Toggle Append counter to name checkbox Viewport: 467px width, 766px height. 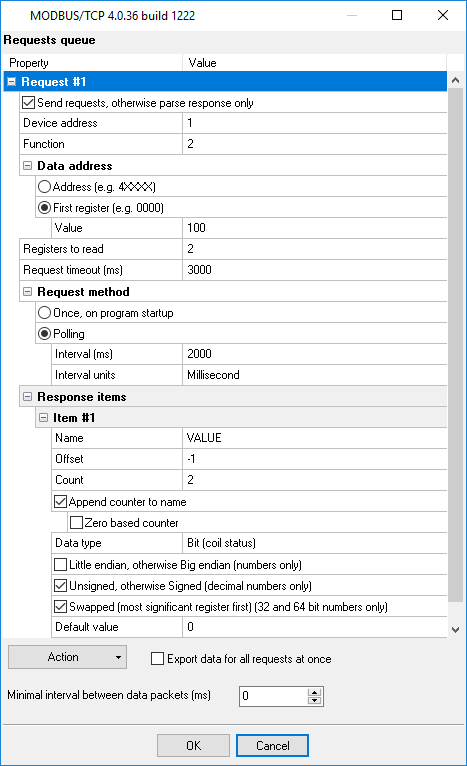(61, 502)
